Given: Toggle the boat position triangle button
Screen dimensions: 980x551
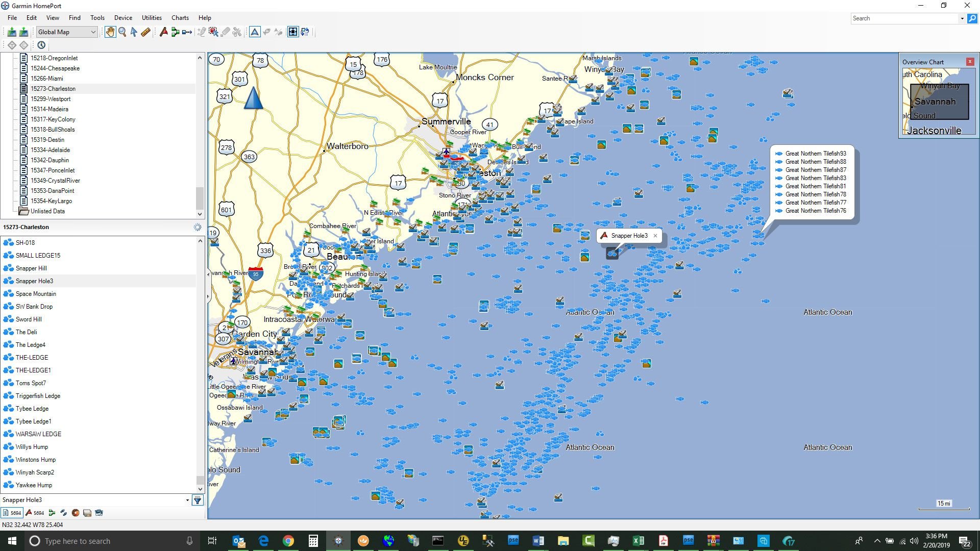Looking at the screenshot, I should pyautogui.click(x=255, y=32).
